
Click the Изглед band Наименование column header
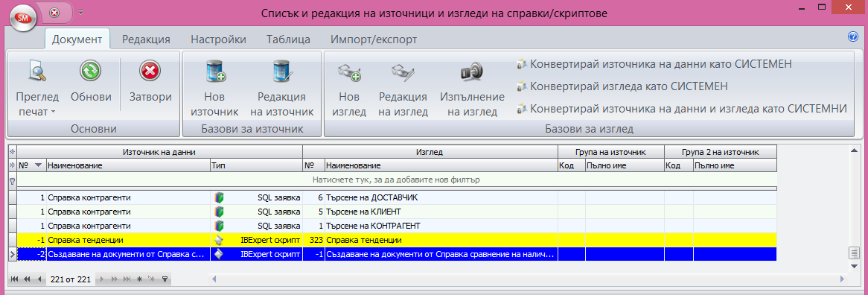441,165
